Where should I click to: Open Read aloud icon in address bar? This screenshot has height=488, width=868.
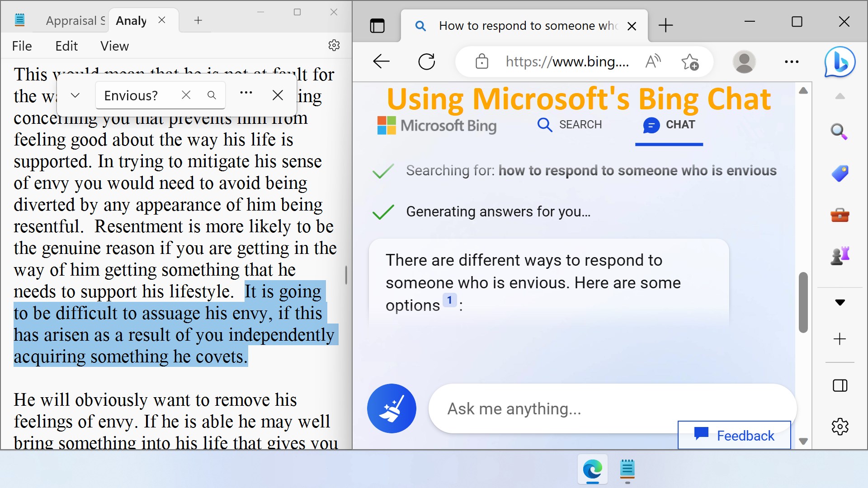click(x=653, y=61)
